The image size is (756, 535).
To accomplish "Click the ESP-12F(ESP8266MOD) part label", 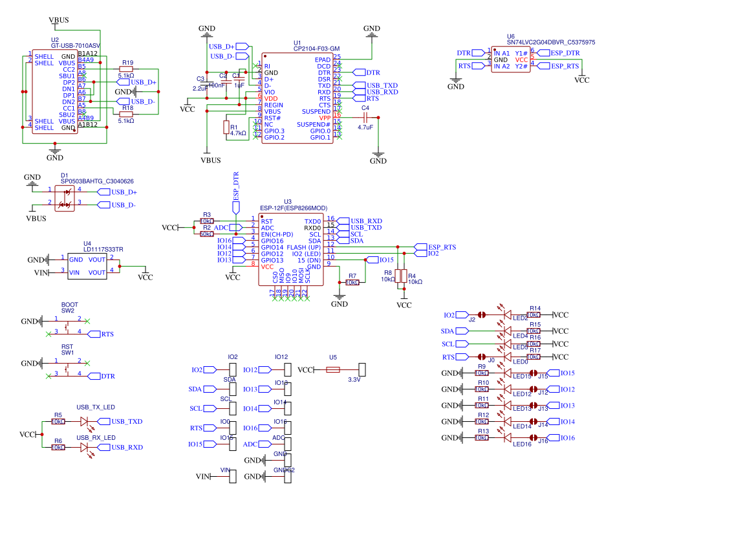I will (x=294, y=208).
